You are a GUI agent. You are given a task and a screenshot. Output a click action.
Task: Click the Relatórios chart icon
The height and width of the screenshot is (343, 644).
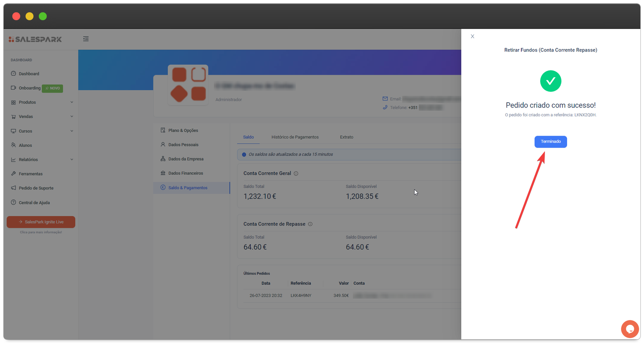13,159
